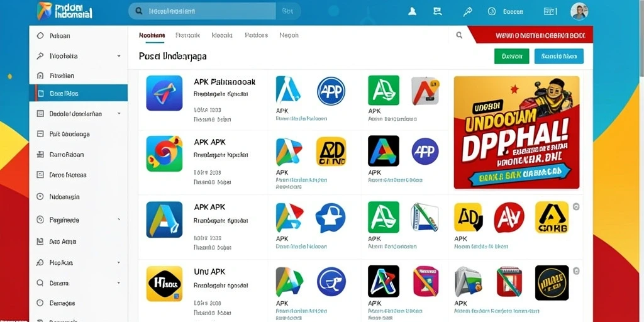644x322 pixels.
Task: Expand the Dadofef dotclerhan sidebar chevron
Action: point(119,113)
